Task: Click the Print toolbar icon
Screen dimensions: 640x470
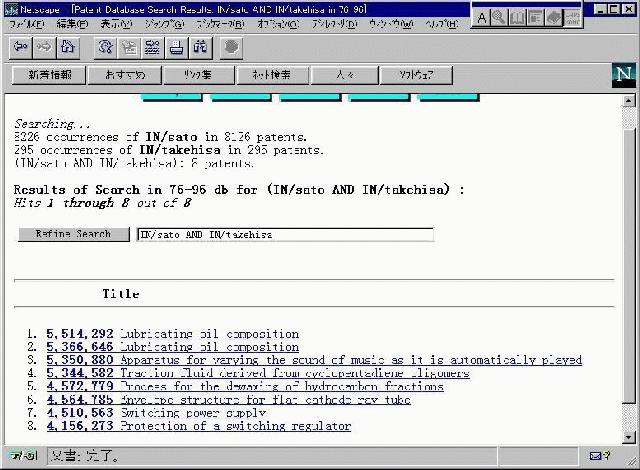Action: coord(176,46)
